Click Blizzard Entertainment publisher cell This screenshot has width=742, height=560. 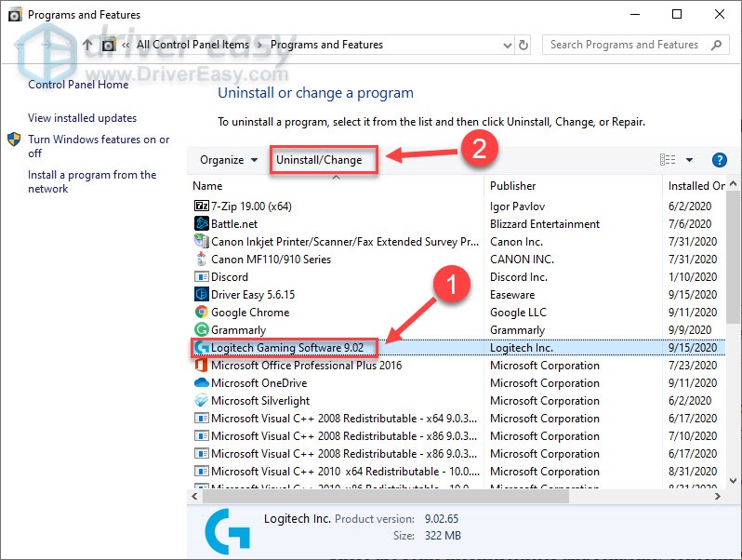point(545,223)
